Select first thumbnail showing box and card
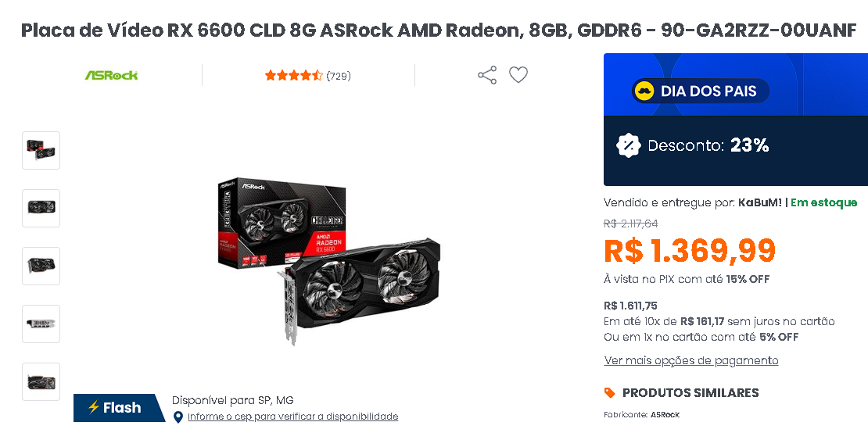868x440 pixels. (41, 150)
